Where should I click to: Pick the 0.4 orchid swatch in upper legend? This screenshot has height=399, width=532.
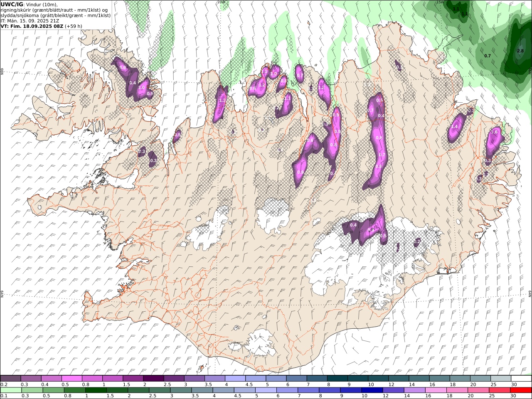click(x=51, y=379)
